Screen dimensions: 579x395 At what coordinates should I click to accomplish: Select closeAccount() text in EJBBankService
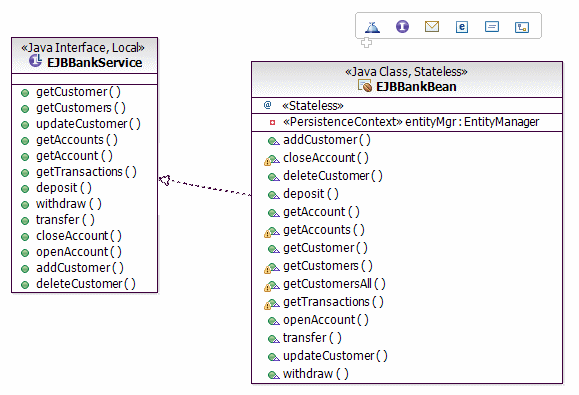[x=79, y=236]
